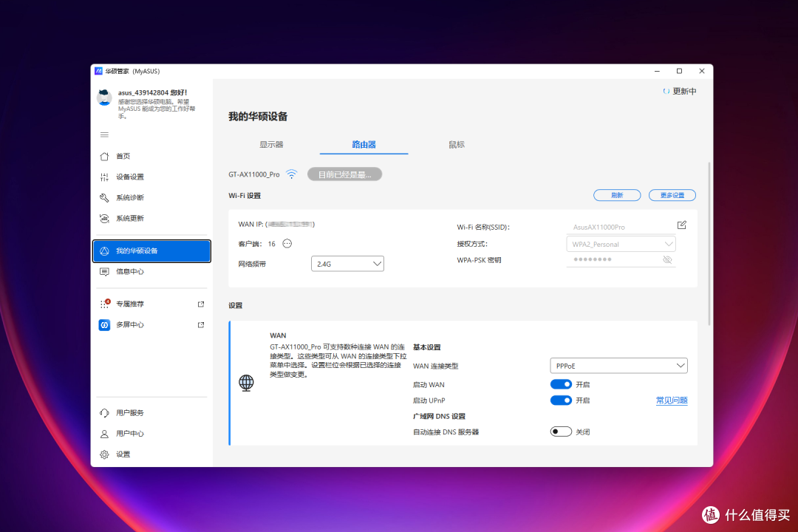Toggle the 启动 UPnP switch
Screen dimensions: 798x532
point(561,400)
